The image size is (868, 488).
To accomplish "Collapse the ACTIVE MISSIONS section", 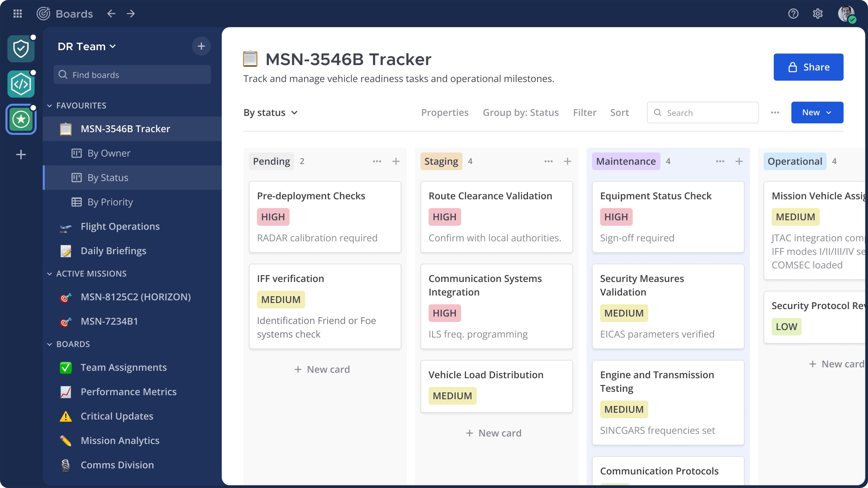I will tap(49, 273).
